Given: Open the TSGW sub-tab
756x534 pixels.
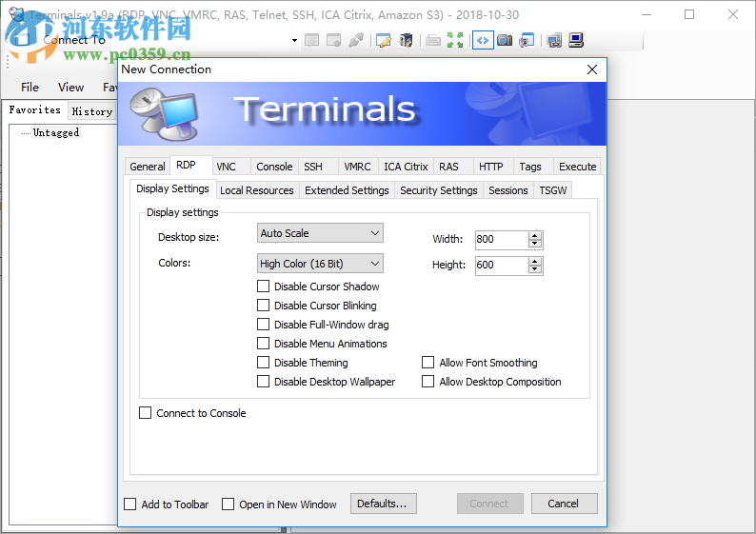Looking at the screenshot, I should (x=553, y=190).
